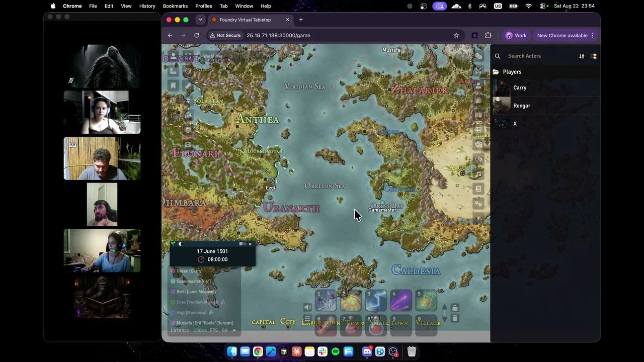Click the select-tokens frame tool
This screenshot has height=362, width=644.
188,56
